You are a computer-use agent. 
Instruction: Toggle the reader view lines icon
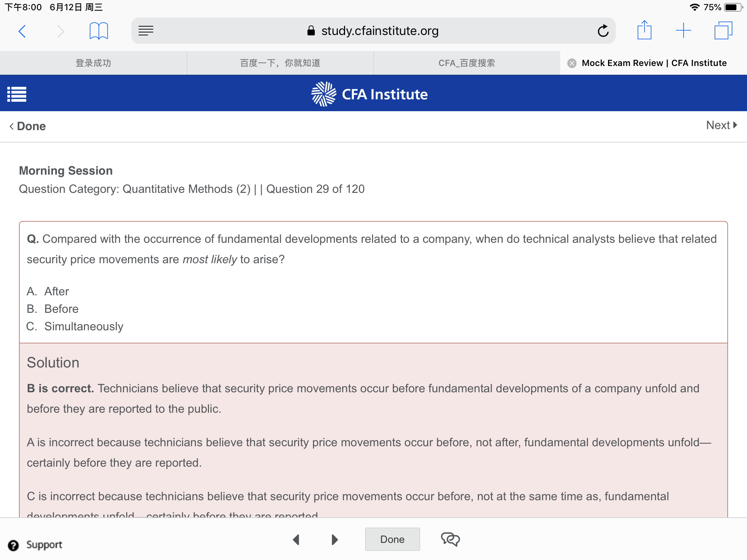[146, 31]
